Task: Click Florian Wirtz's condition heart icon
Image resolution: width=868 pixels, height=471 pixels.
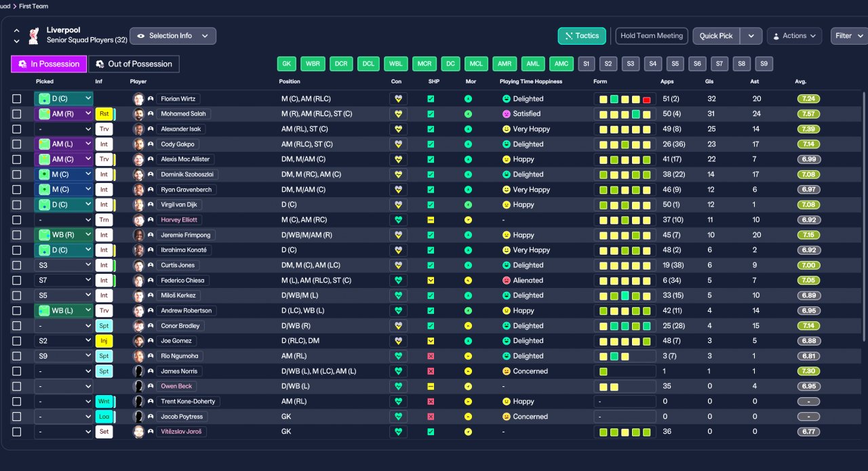Action: (x=398, y=99)
